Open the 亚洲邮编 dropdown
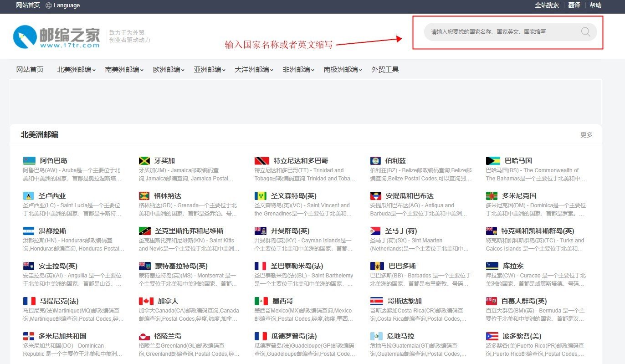This screenshot has width=625, height=364. tap(209, 69)
